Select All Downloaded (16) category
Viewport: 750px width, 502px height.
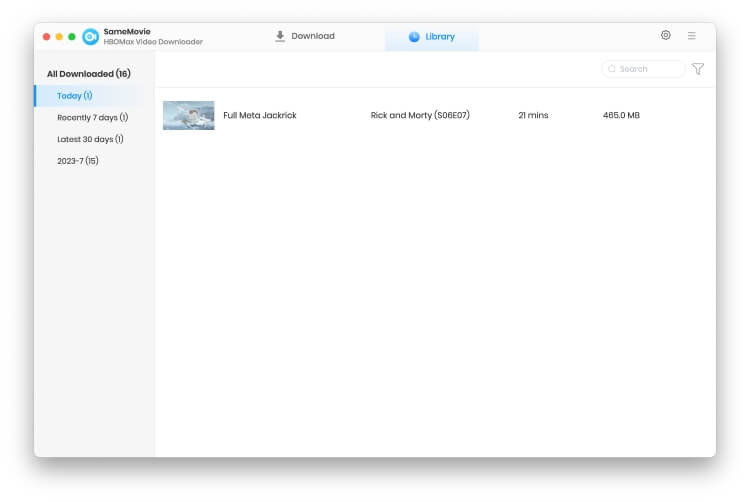click(x=88, y=74)
